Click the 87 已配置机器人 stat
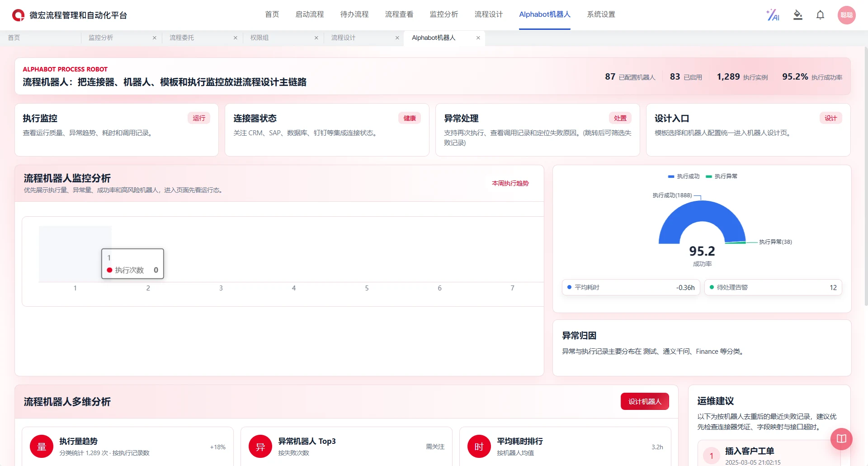Screen dimensions: 868x466 click(x=630, y=77)
